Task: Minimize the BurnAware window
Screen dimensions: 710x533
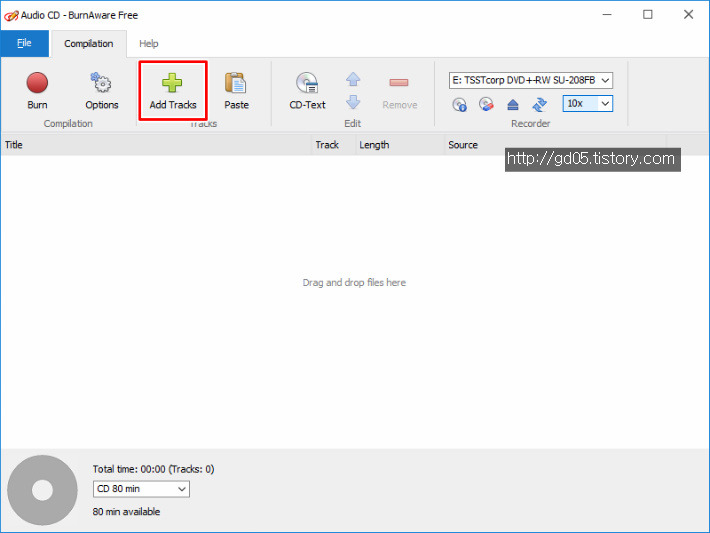Action: (607, 14)
